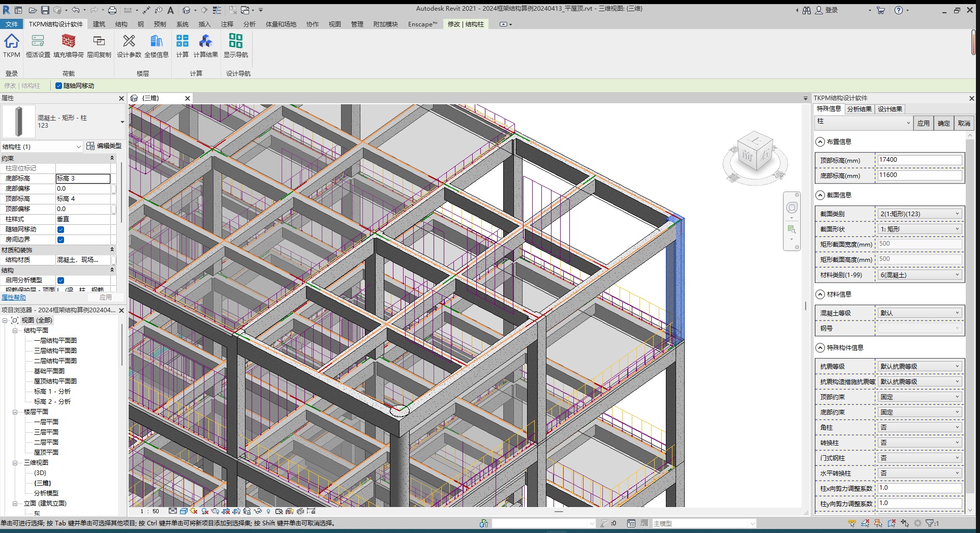The height and width of the screenshot is (533, 980).
Task: Click 柱x向剪力调整系数 input field
Action: click(919, 488)
